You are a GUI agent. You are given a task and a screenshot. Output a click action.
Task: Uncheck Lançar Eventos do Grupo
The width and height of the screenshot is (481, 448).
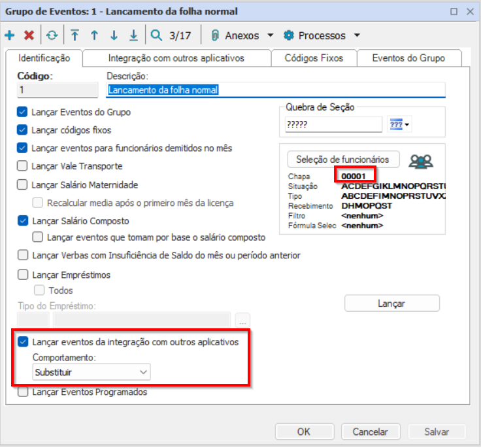coord(22,112)
